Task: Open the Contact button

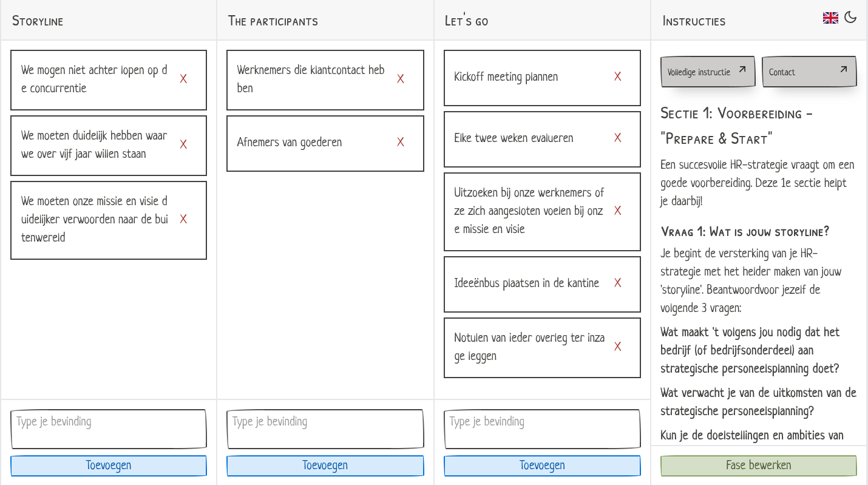Action: (809, 72)
